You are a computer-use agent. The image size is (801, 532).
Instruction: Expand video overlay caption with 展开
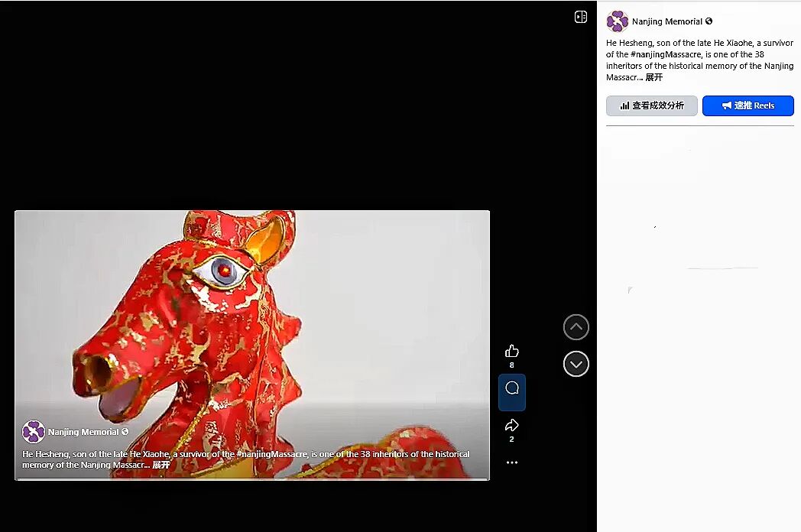[161, 465]
